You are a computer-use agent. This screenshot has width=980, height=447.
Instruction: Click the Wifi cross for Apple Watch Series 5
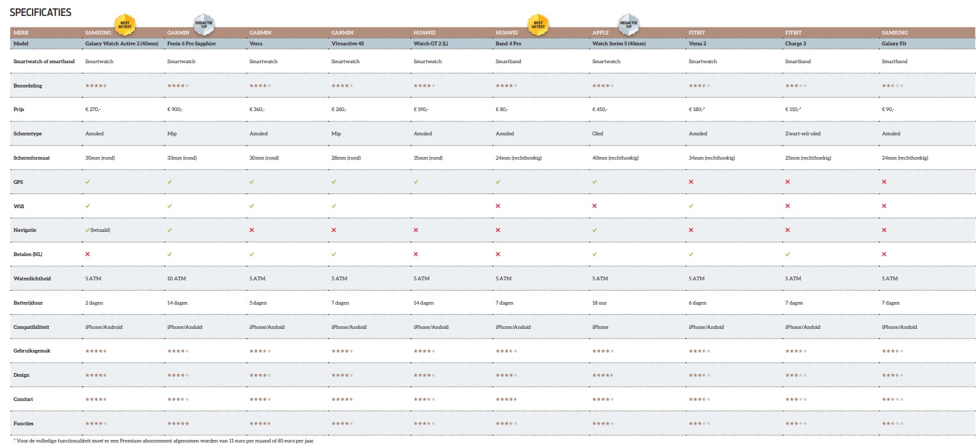click(x=595, y=206)
